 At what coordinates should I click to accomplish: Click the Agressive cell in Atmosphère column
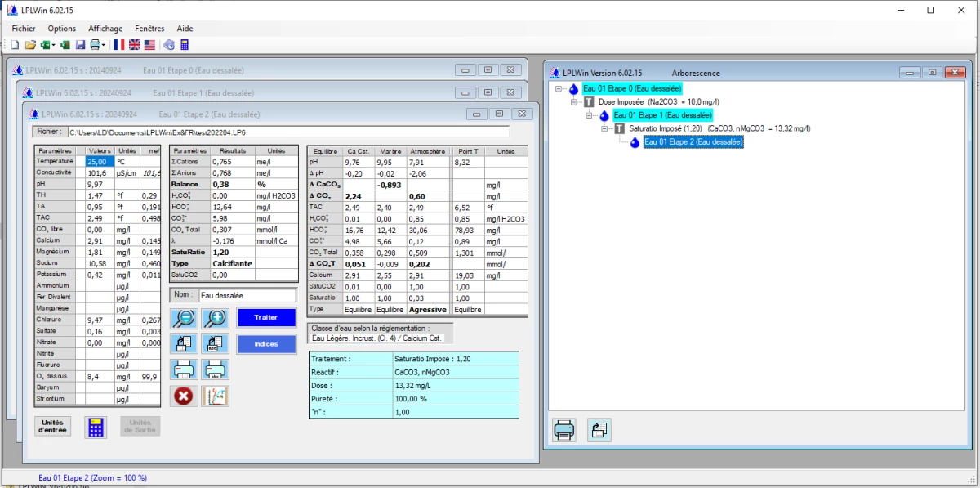(x=428, y=310)
